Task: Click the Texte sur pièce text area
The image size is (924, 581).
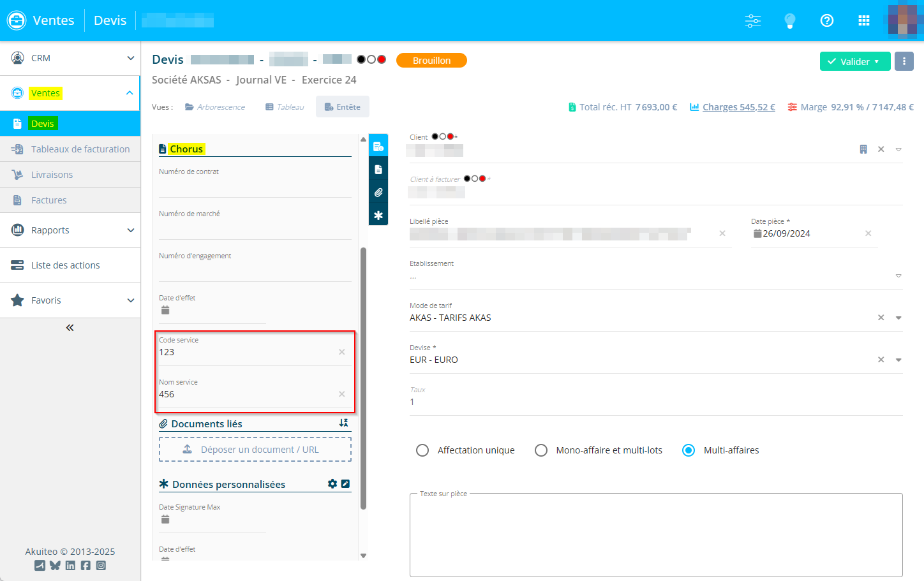Action: (x=656, y=536)
